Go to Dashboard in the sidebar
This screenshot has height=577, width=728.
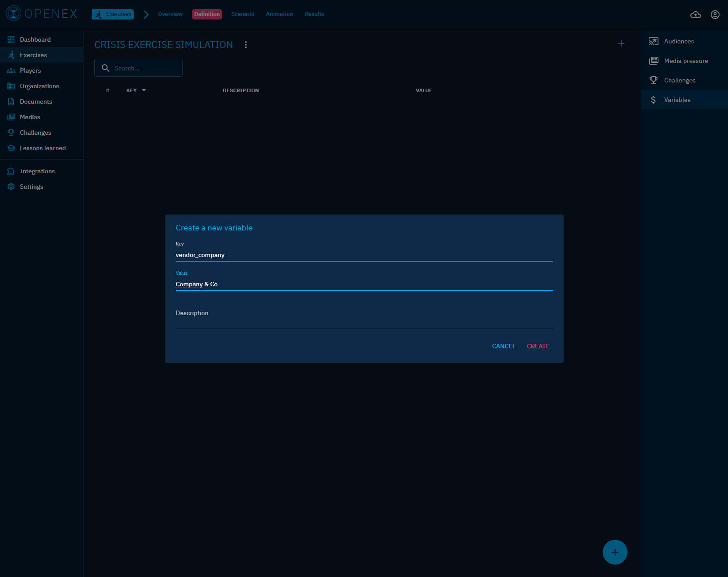35,39
